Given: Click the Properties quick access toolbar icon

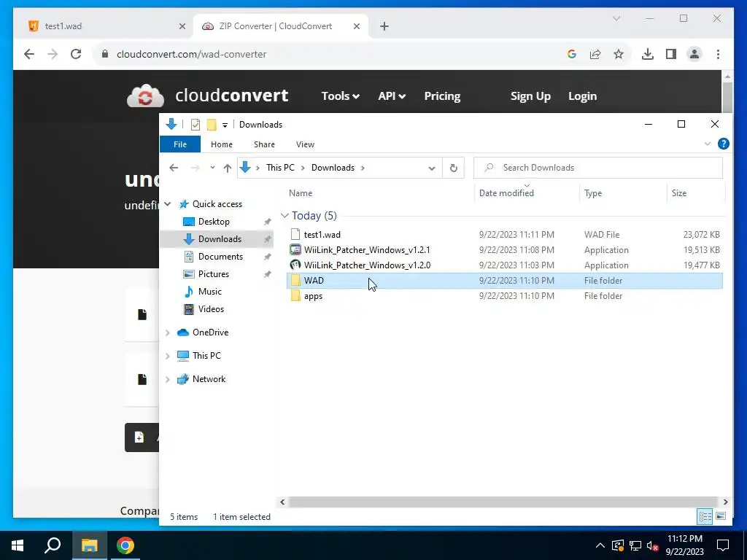Looking at the screenshot, I should click(x=196, y=125).
